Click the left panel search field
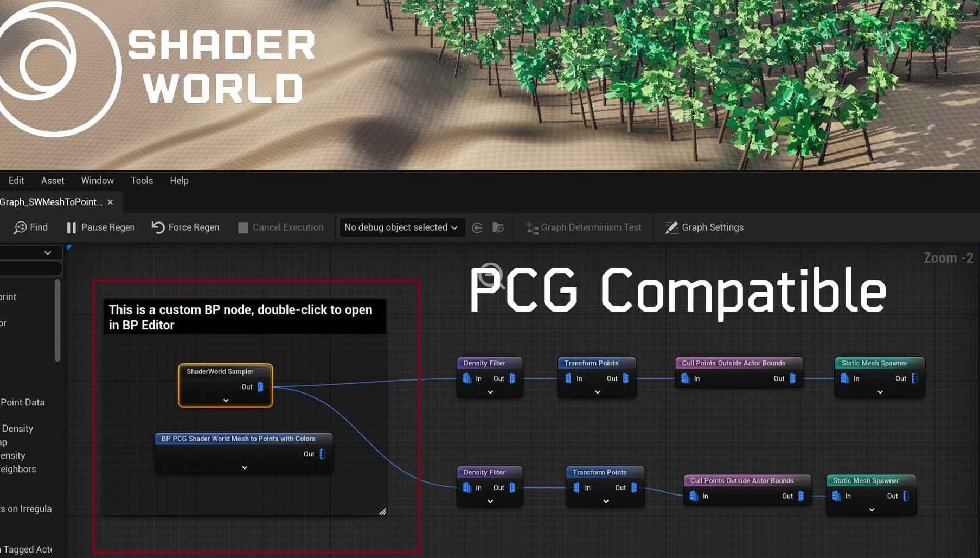The height and width of the screenshot is (558, 980). pyautogui.click(x=31, y=268)
